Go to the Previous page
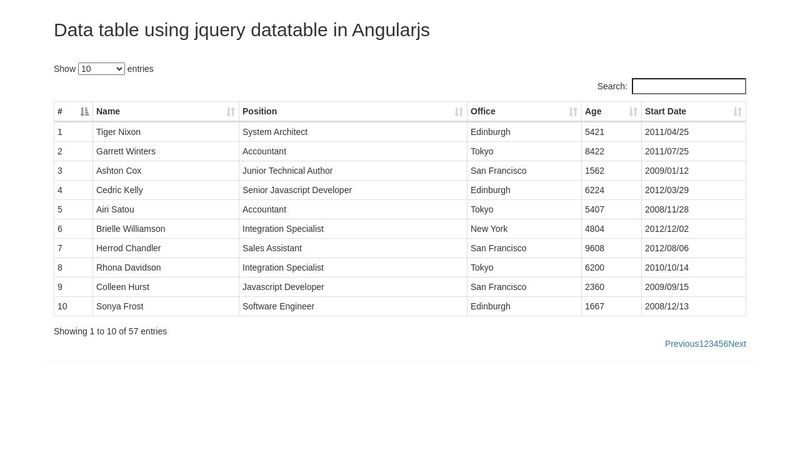 [x=681, y=344]
